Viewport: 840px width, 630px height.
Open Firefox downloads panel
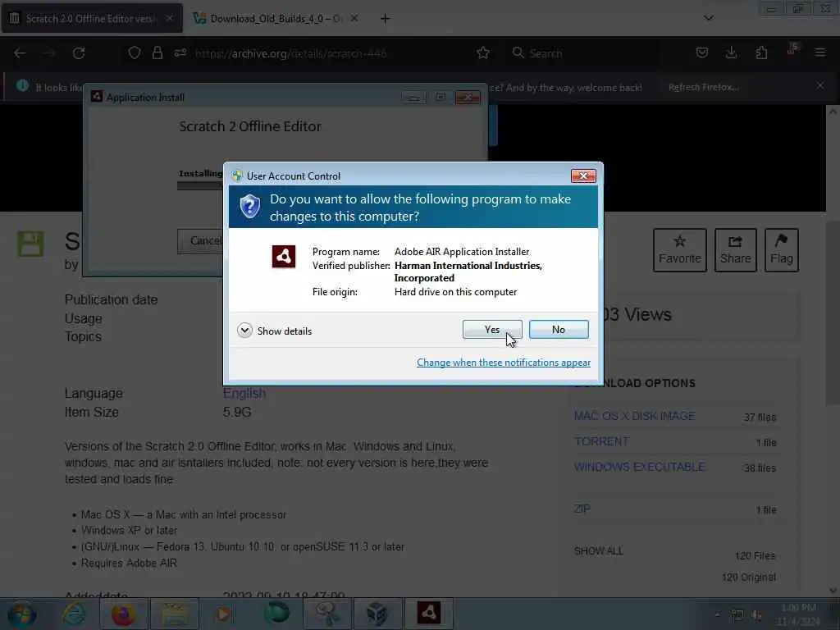[731, 52]
